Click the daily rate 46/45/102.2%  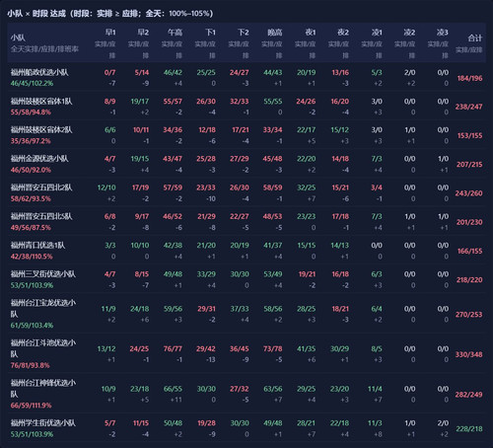[x=32, y=83]
